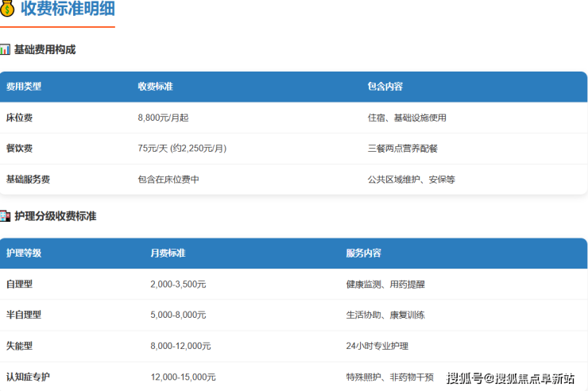Click the 自理型 care level row
The image size is (588, 391).
(19, 284)
